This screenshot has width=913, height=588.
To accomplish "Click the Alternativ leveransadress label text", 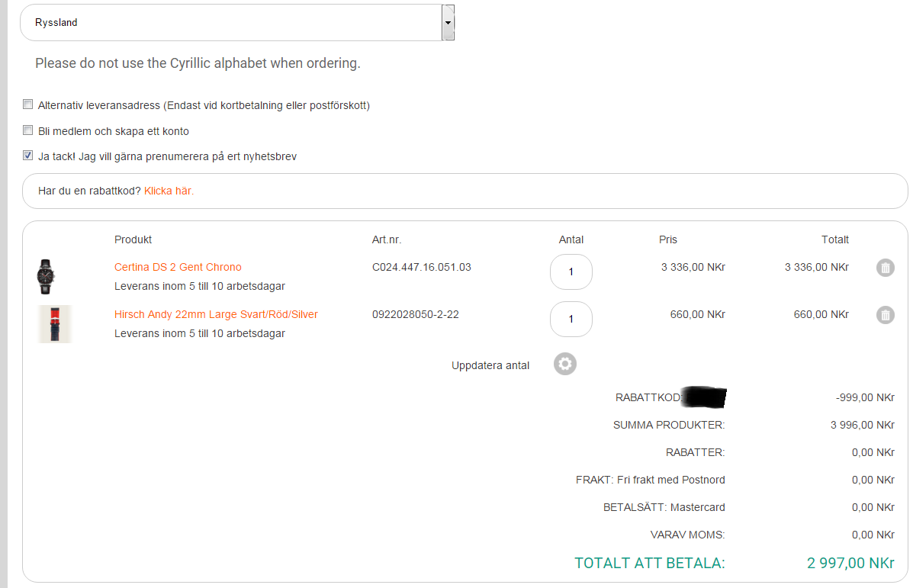I will point(204,105).
